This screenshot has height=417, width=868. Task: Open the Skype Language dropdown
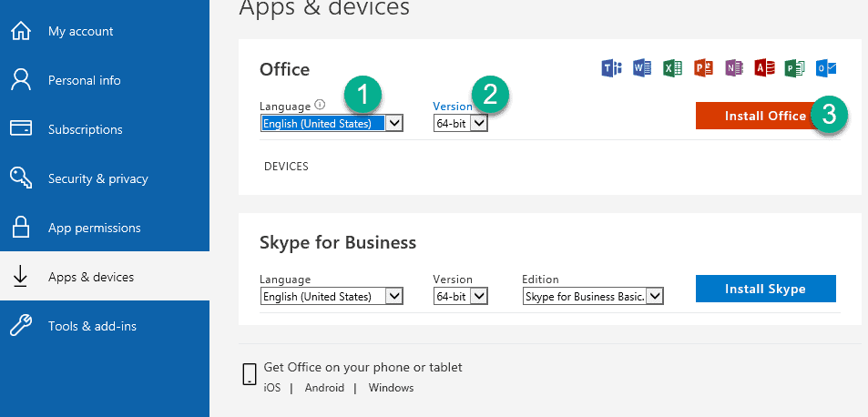pyautogui.click(x=332, y=297)
